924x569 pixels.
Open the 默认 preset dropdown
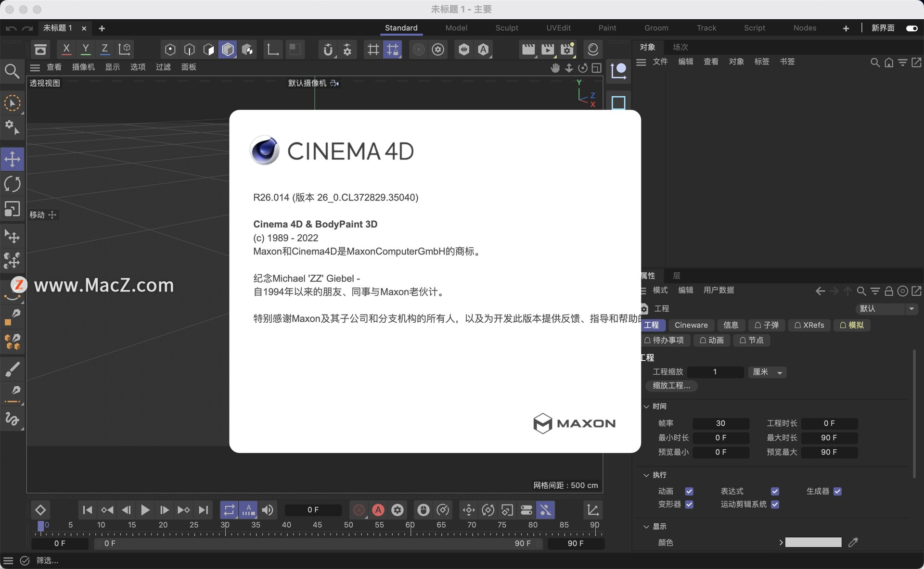[887, 309]
